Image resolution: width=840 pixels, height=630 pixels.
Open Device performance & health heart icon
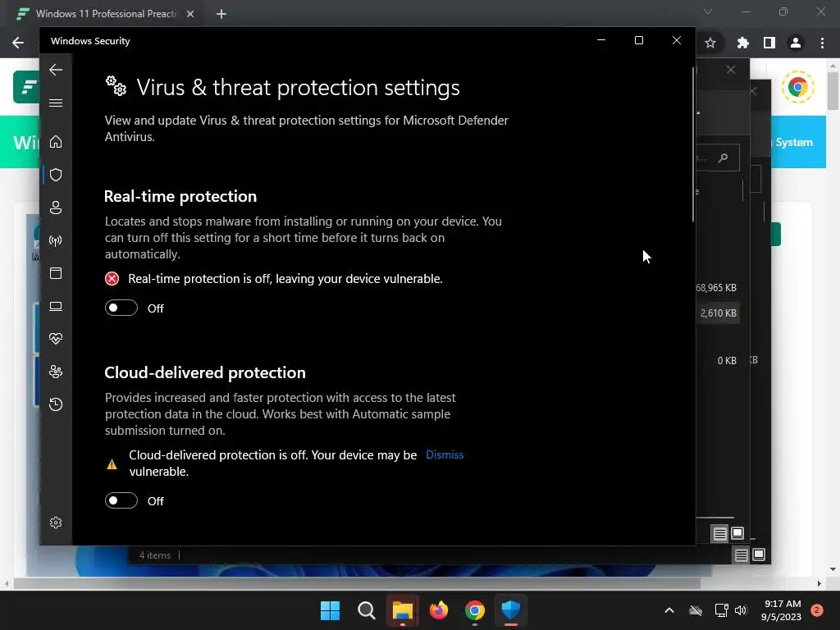[x=56, y=339]
